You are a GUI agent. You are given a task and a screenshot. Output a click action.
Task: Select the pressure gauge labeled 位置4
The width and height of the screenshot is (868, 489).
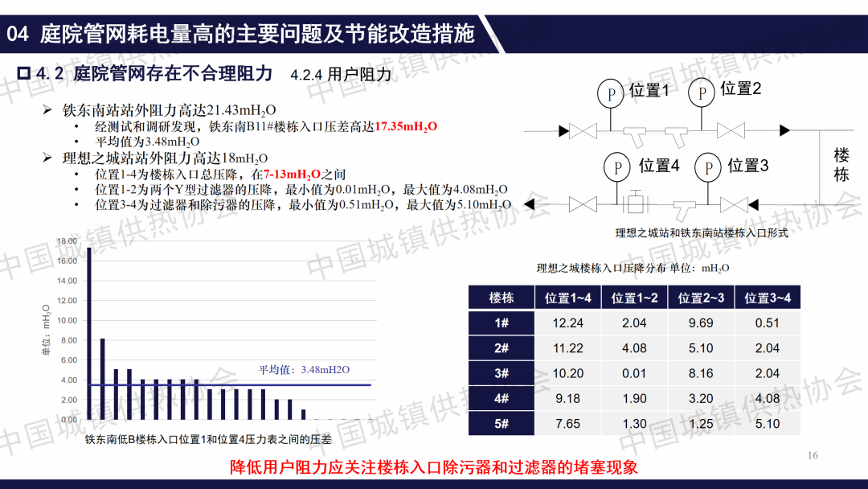(617, 167)
